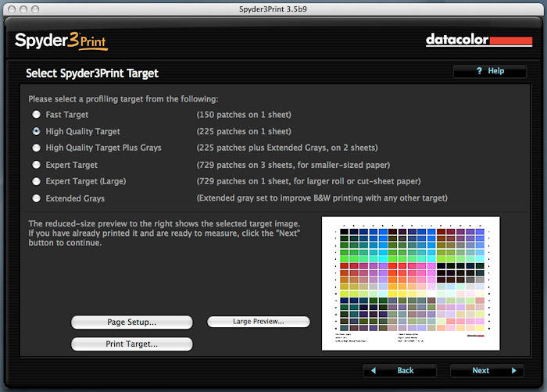Click the datacolor brand logo
Viewport: 547px width, 392px height.
point(478,40)
